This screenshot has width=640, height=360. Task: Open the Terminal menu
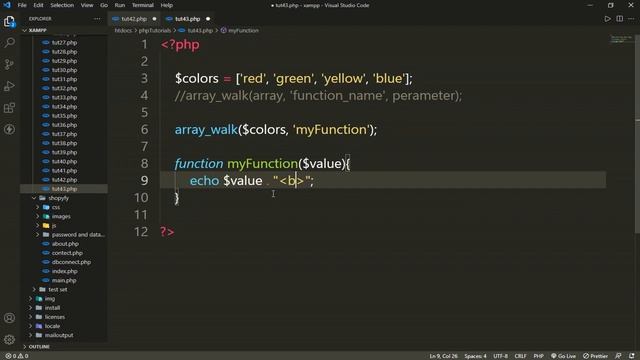tap(142, 5)
